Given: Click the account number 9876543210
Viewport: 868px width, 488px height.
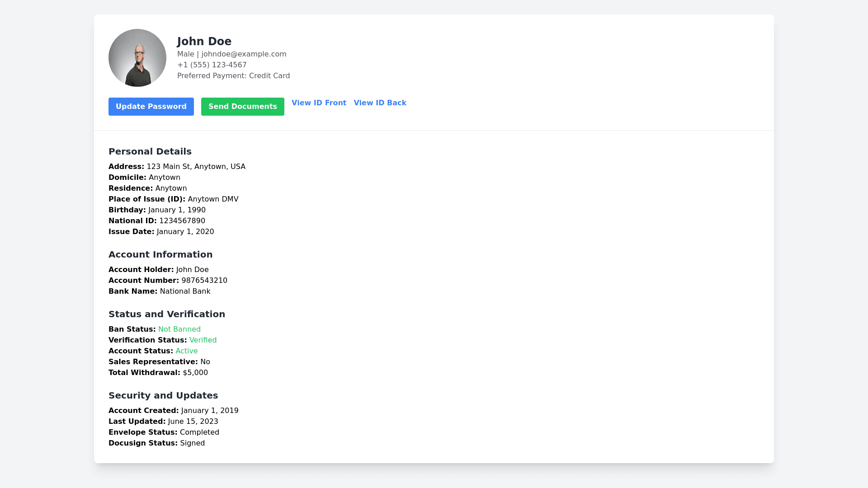Looking at the screenshot, I should click(x=204, y=281).
